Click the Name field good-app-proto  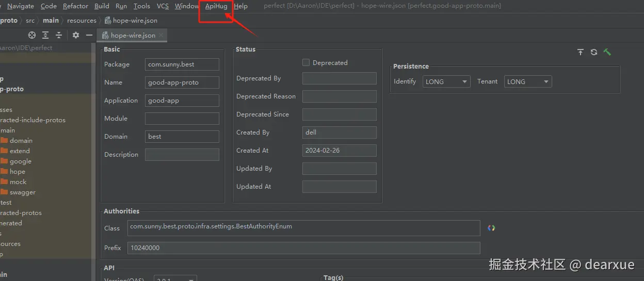[x=182, y=82]
